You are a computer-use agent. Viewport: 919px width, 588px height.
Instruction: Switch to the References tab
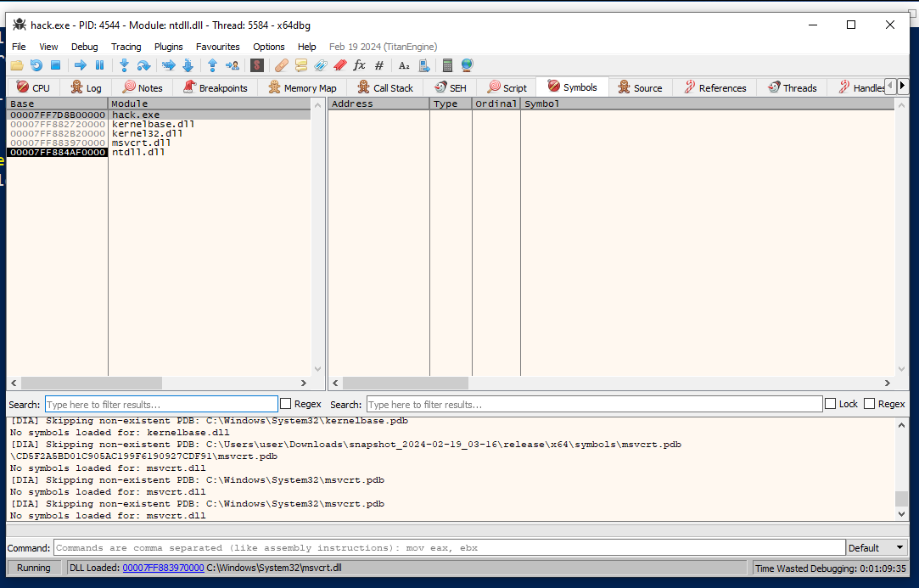tap(715, 87)
